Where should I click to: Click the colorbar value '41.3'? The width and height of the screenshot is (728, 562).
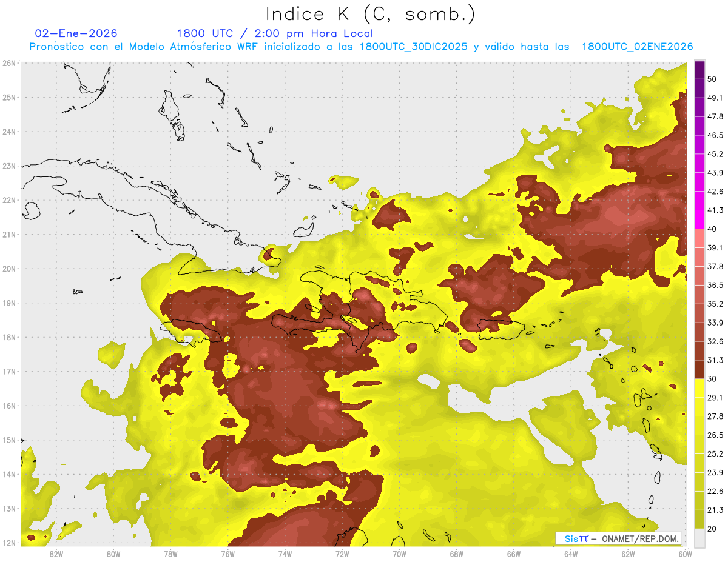click(x=715, y=210)
